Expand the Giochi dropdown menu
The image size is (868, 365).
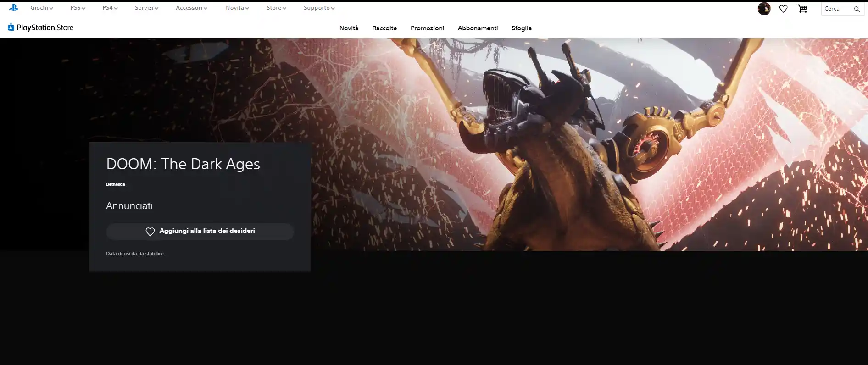[x=42, y=8]
